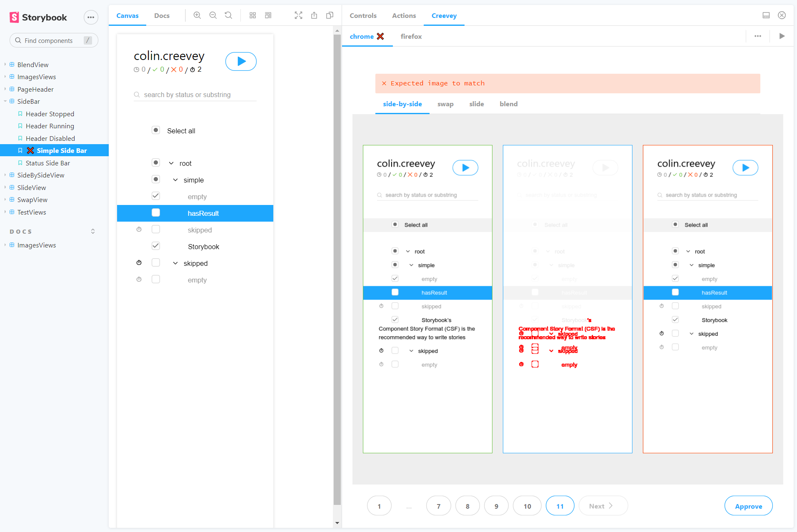
Task: Click the canvas vertical scrollbar
Action: (x=337, y=270)
